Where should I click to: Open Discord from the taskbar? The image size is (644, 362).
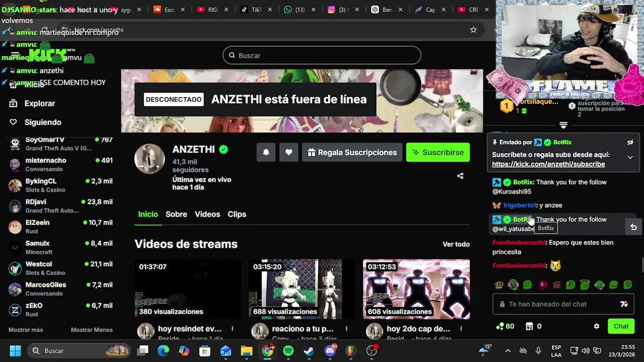pos(330,350)
